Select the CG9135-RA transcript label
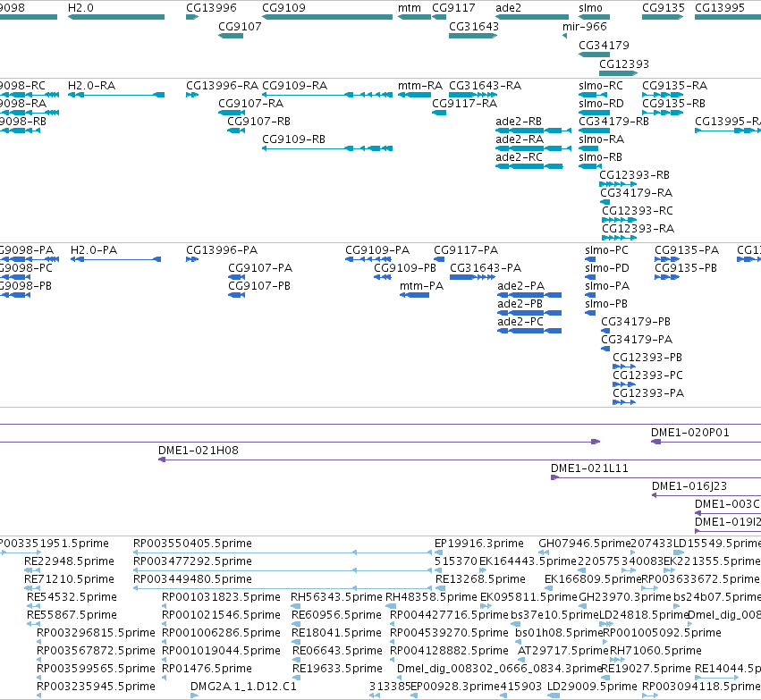761x700 pixels. pyautogui.click(x=674, y=86)
